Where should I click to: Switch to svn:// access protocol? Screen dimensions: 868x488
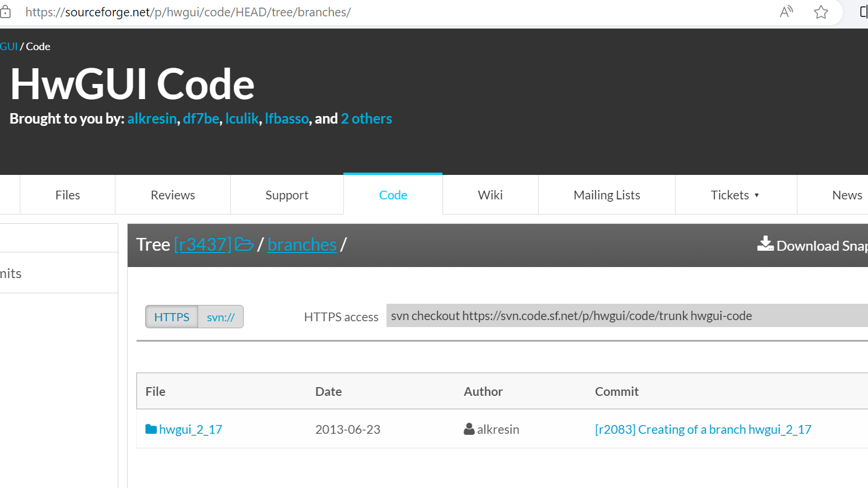coord(221,317)
